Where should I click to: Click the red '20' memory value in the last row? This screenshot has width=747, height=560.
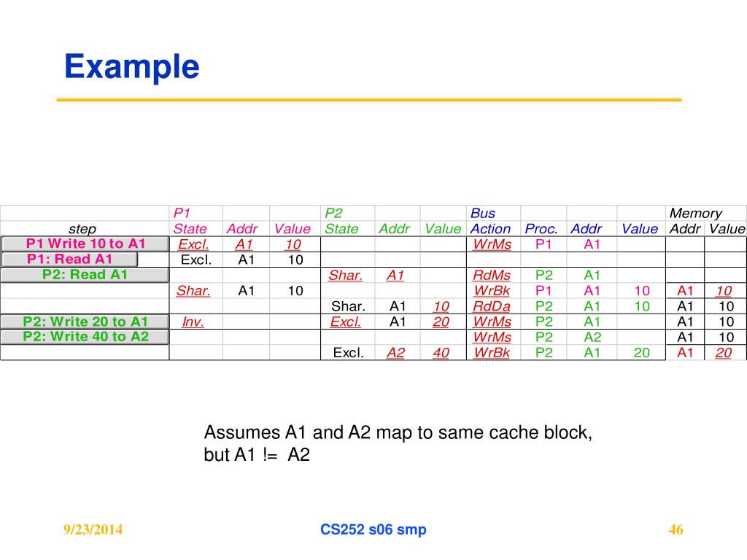724,353
